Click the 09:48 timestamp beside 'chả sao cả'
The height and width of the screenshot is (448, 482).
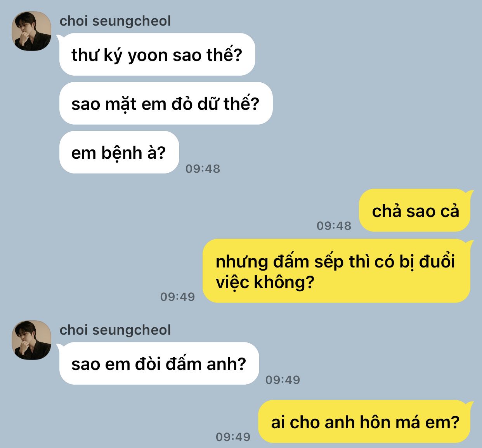334,226
